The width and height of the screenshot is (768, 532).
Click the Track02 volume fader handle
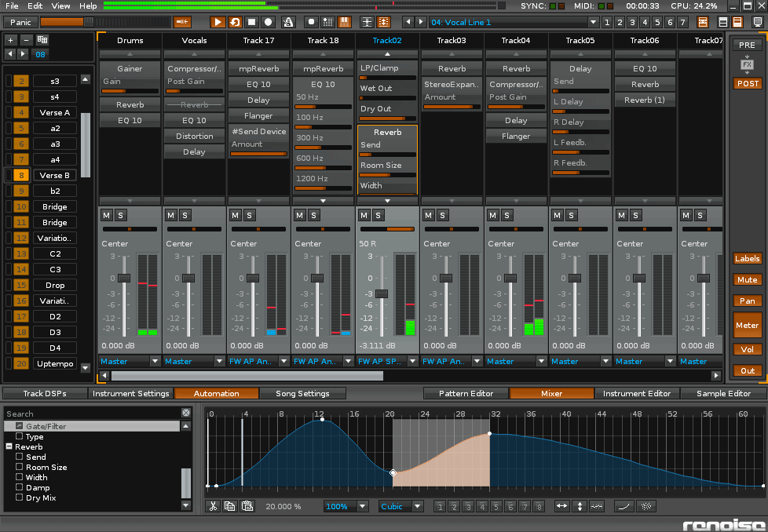382,293
